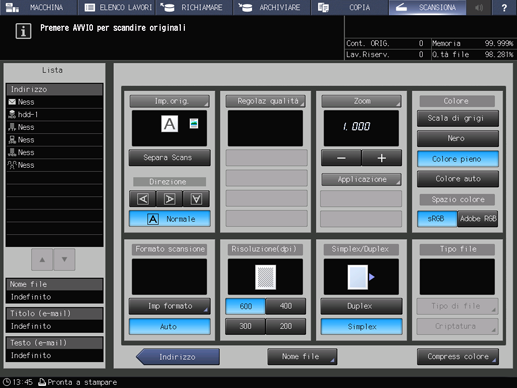Screen dimensions: 517x388
Task: Open the Imp. orig. settings
Action: pos(169,101)
